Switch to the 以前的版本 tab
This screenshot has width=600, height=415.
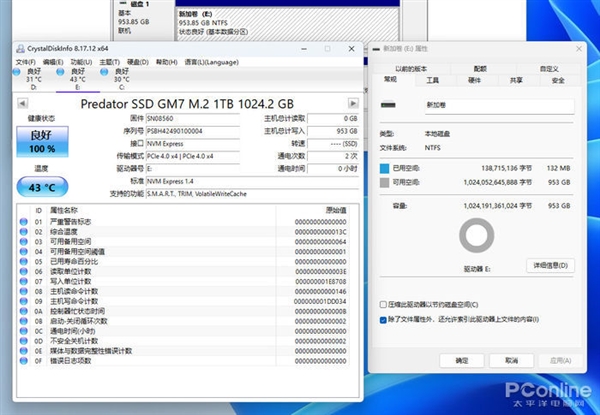pos(411,69)
